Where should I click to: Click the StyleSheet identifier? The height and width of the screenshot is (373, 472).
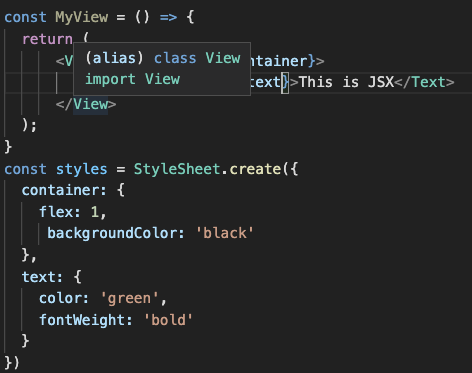tap(177, 169)
